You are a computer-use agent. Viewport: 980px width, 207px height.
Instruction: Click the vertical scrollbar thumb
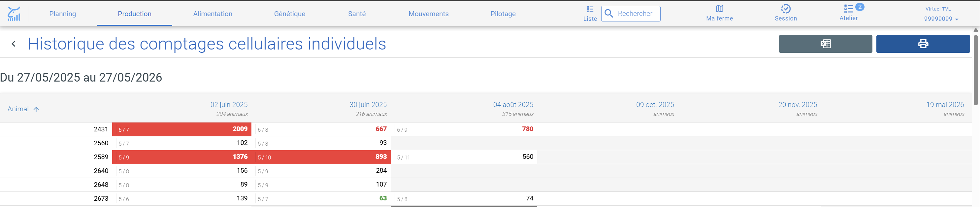(x=976, y=70)
